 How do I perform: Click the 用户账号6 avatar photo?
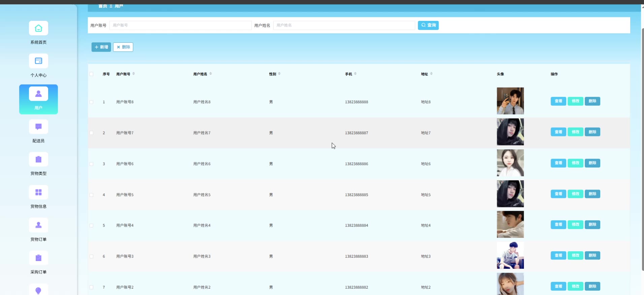click(510, 163)
